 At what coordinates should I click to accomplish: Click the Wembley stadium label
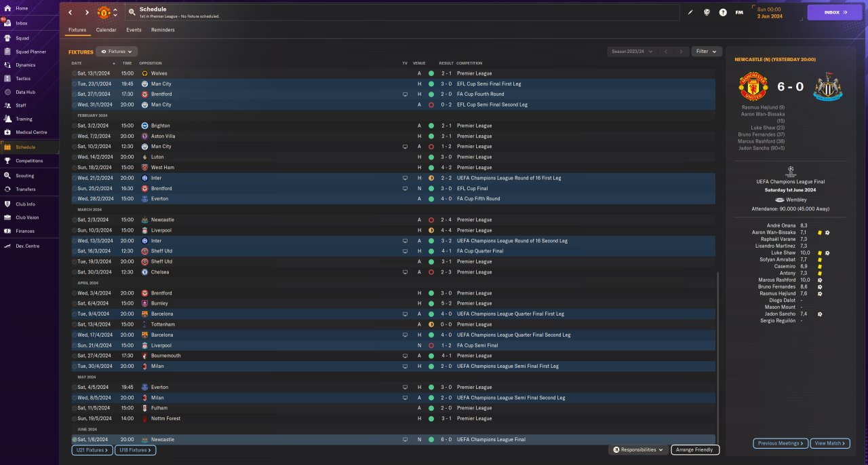pos(797,200)
